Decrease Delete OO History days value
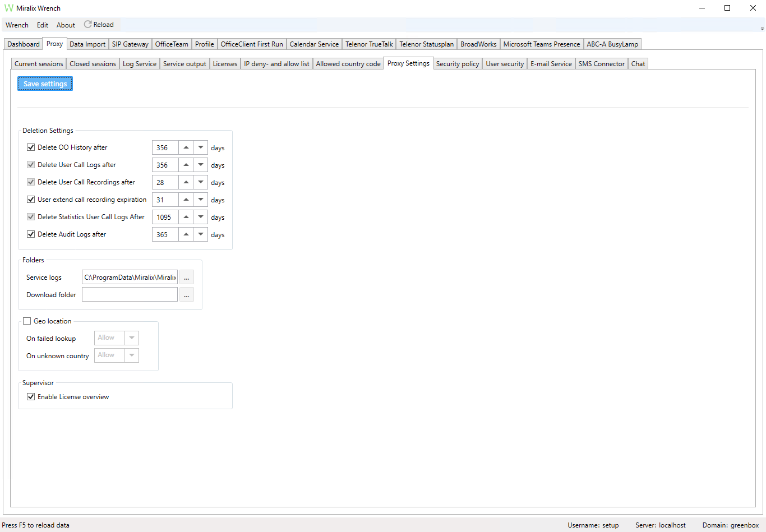766x532 pixels. (201, 147)
